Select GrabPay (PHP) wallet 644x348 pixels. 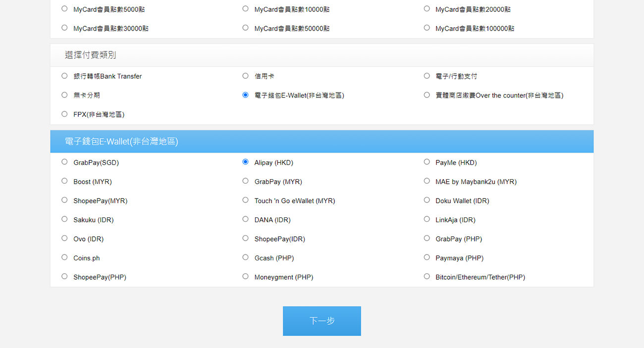tap(427, 239)
